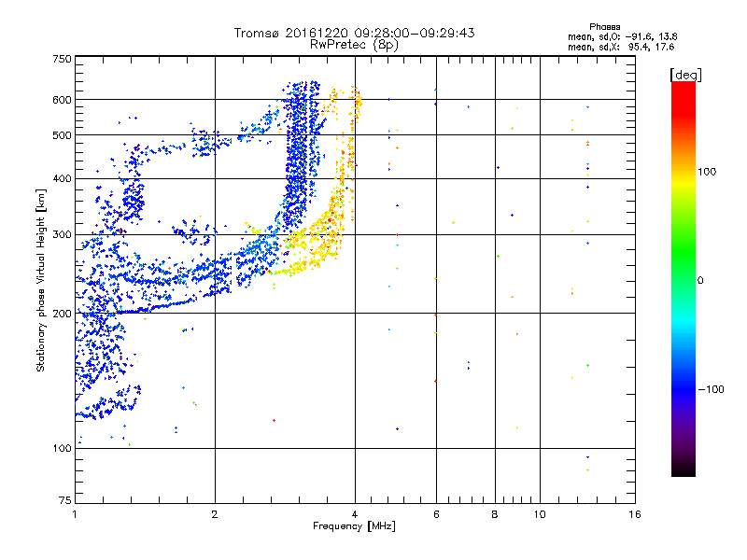The width and height of the screenshot is (747, 560).
Task: Click the 'Frequency [MHz]' axis title
Action: coord(354,526)
